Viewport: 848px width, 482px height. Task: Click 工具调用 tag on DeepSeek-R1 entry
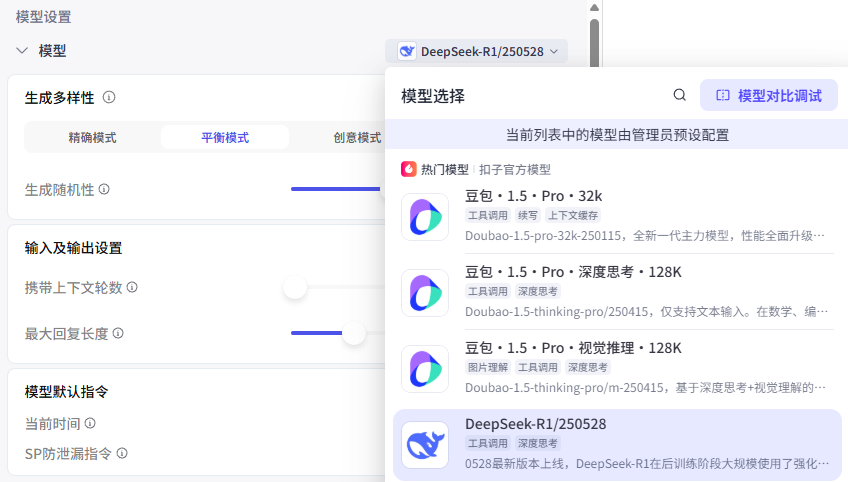click(488, 443)
